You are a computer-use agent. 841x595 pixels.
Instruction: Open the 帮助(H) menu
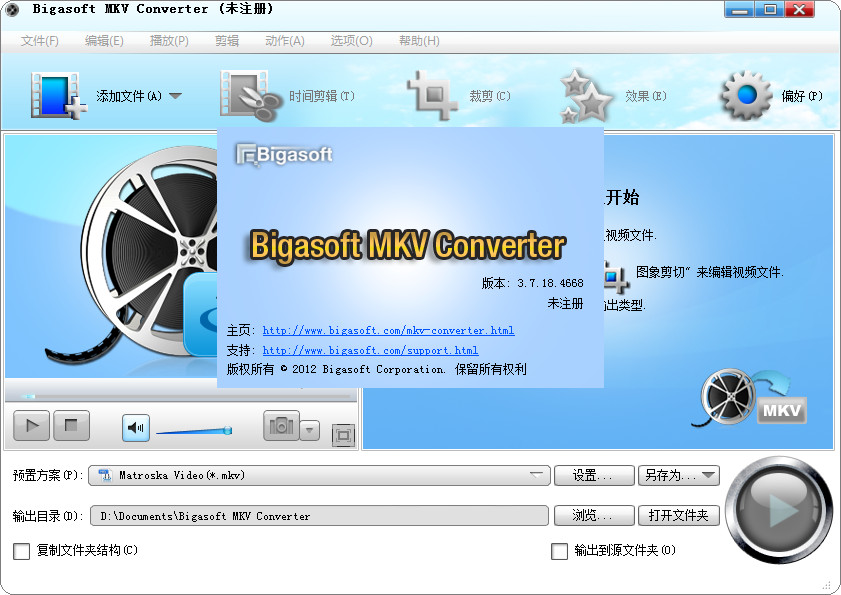419,41
